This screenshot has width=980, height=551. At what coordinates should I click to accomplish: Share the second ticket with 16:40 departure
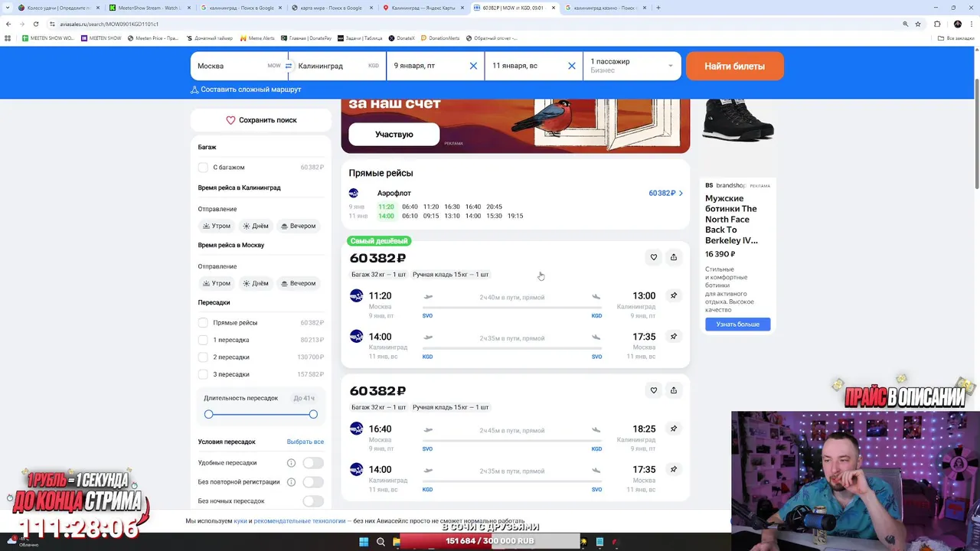tap(674, 390)
